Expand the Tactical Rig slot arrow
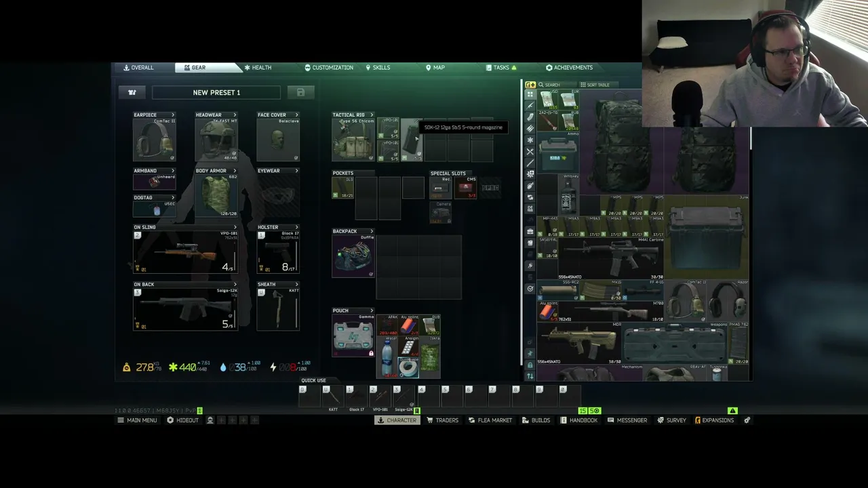 pyautogui.click(x=372, y=115)
